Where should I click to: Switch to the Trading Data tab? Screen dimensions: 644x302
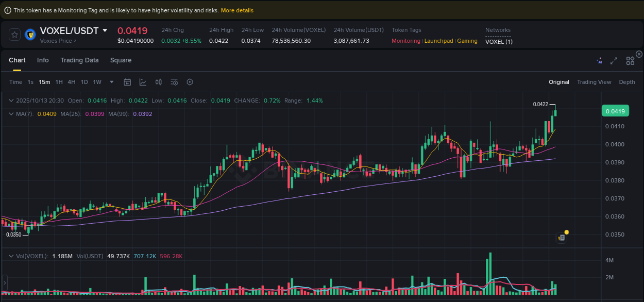79,60
